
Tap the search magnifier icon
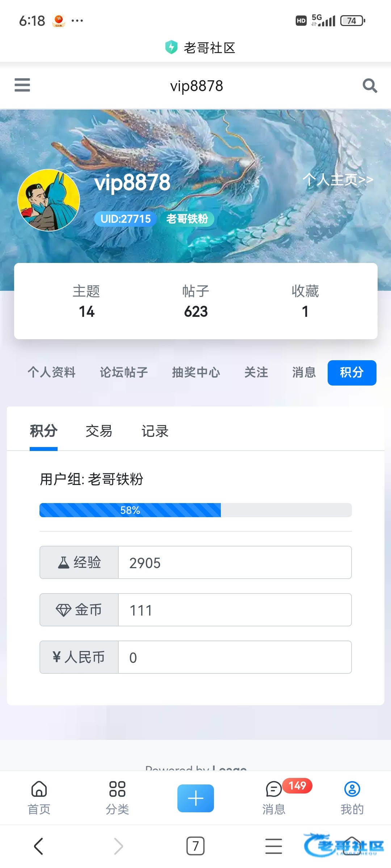pyautogui.click(x=370, y=86)
